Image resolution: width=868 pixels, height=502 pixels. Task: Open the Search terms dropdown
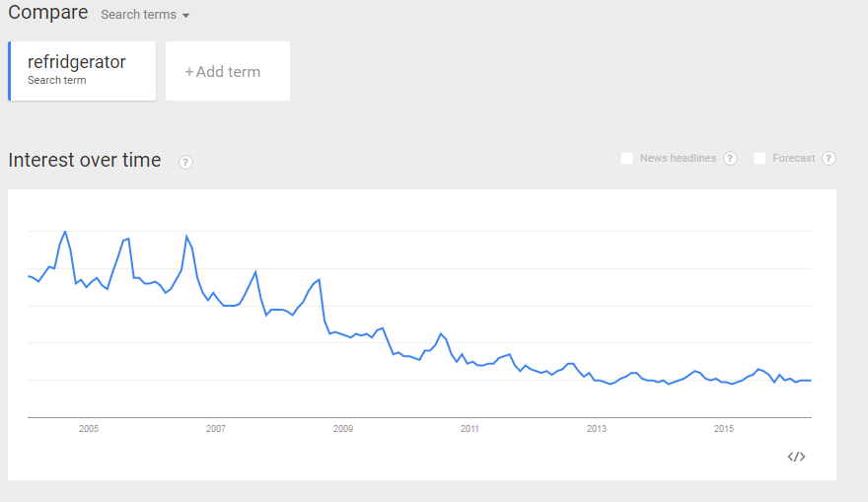point(145,15)
